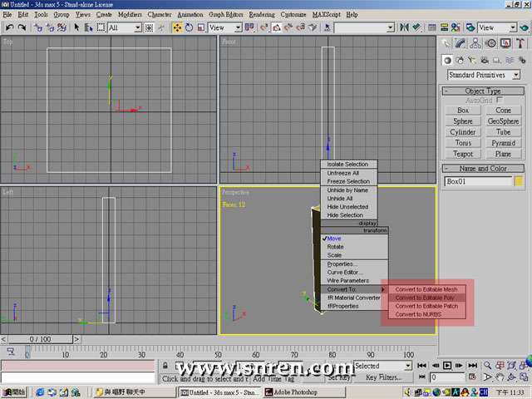
Task: Select the Systems gears category button
Action: [x=522, y=61]
